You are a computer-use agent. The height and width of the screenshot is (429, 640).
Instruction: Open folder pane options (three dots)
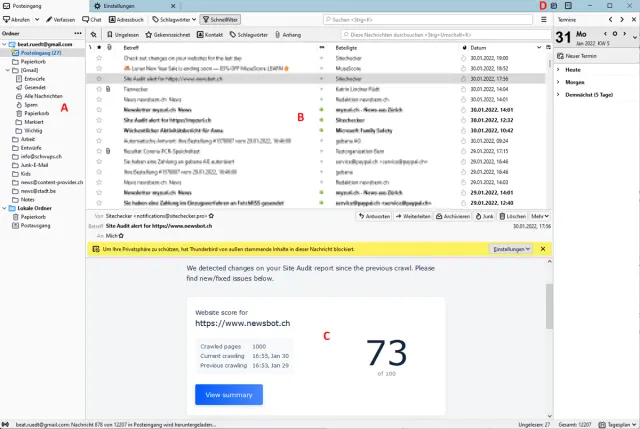pos(78,33)
